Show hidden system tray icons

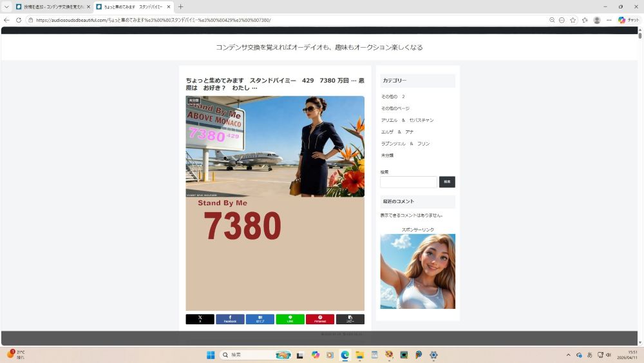pos(568,355)
